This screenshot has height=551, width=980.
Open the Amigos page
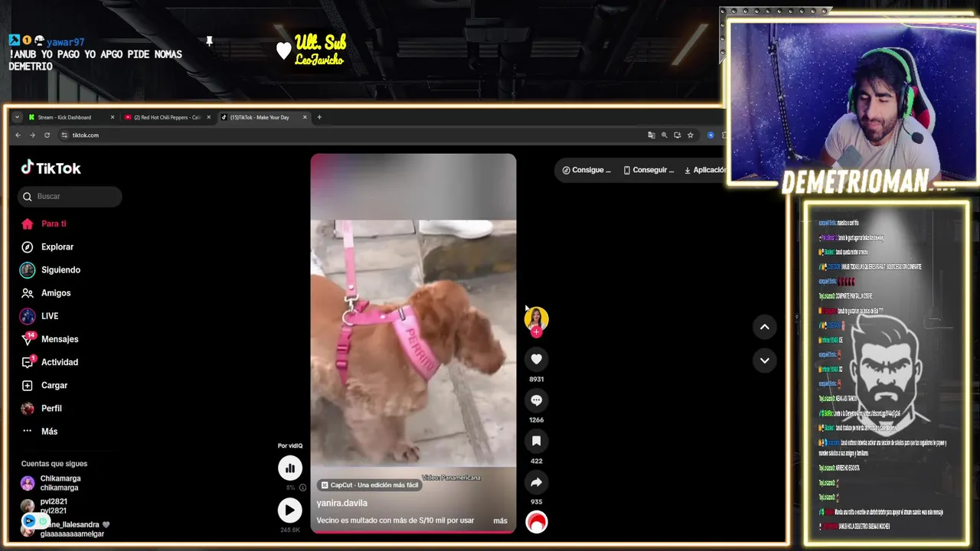pyautogui.click(x=56, y=293)
